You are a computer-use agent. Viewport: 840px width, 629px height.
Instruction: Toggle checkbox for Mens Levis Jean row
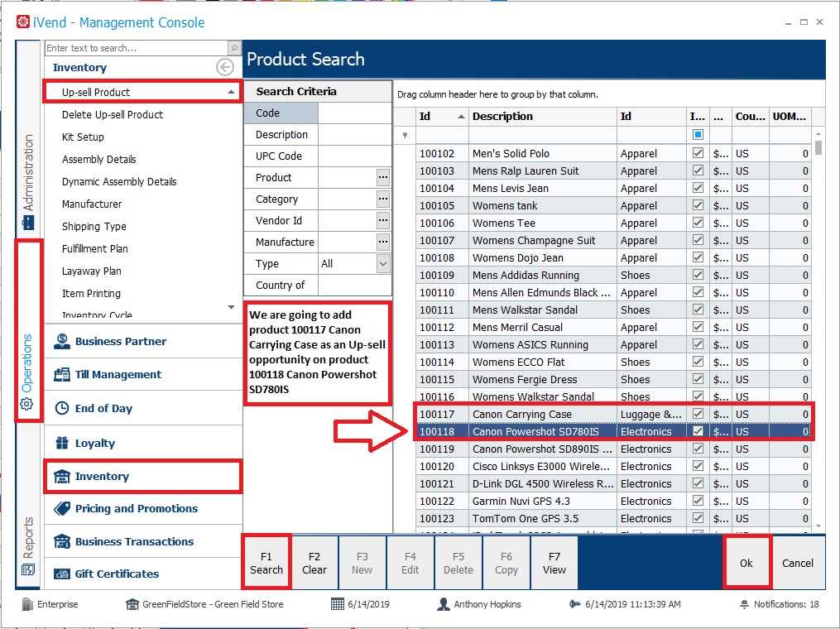pos(698,188)
